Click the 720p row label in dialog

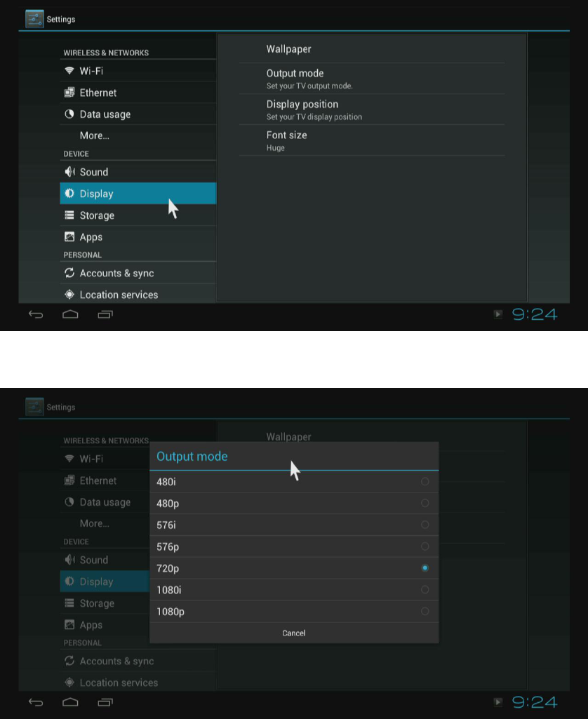coord(168,569)
